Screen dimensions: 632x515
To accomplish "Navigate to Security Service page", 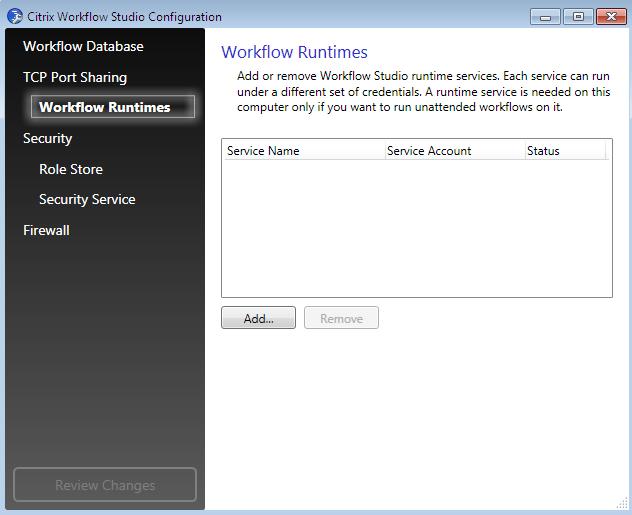I will point(87,199).
